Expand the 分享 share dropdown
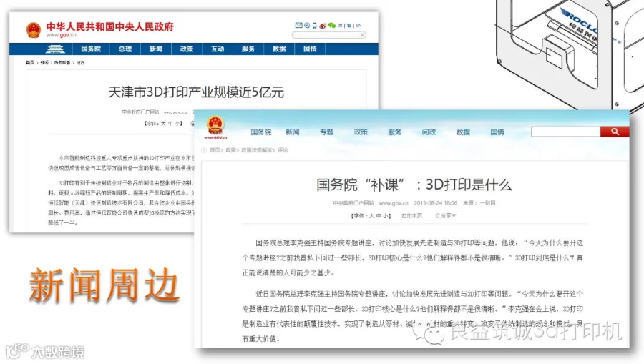The image size is (644, 364). [x=446, y=215]
